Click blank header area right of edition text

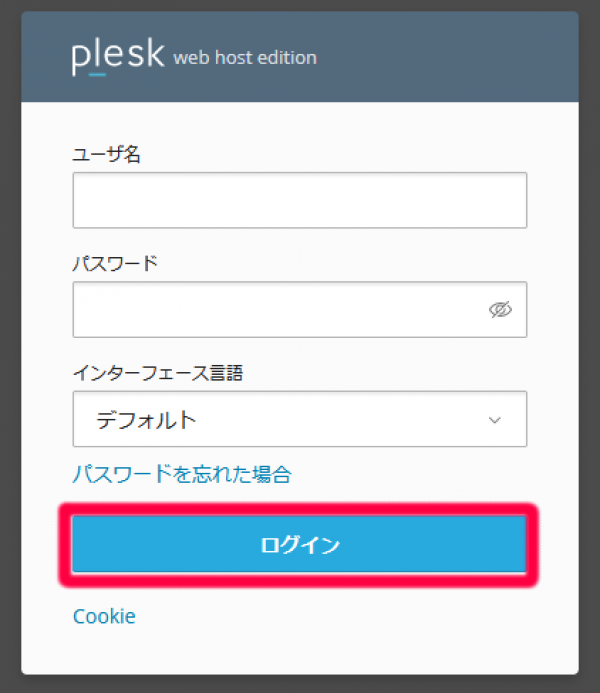pyautogui.click(x=450, y=57)
